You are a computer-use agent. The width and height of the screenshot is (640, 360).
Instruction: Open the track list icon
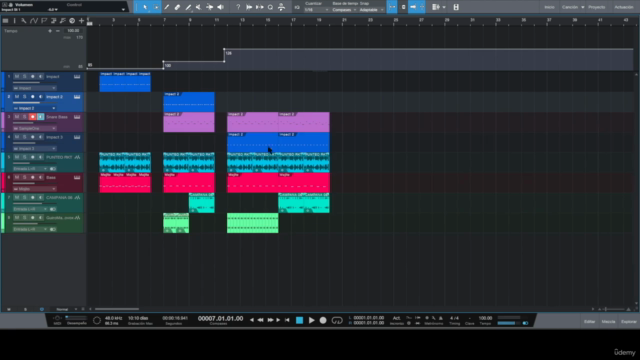(x=5, y=20)
